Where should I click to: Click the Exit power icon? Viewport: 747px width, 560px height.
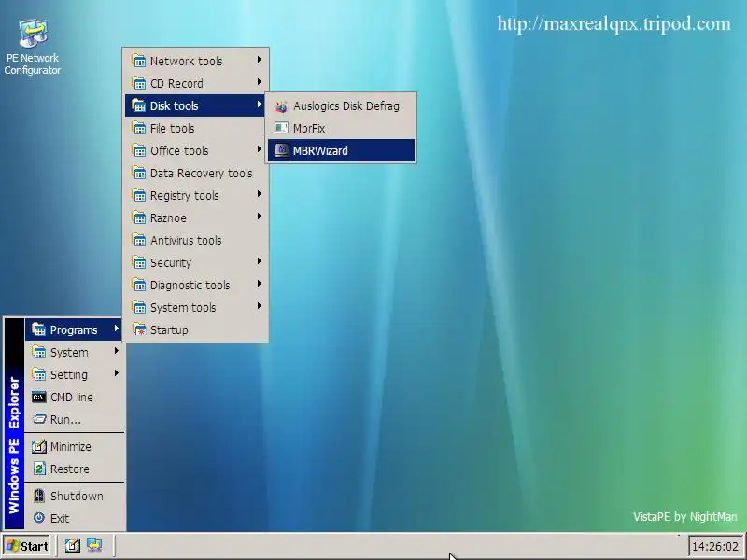click(38, 518)
